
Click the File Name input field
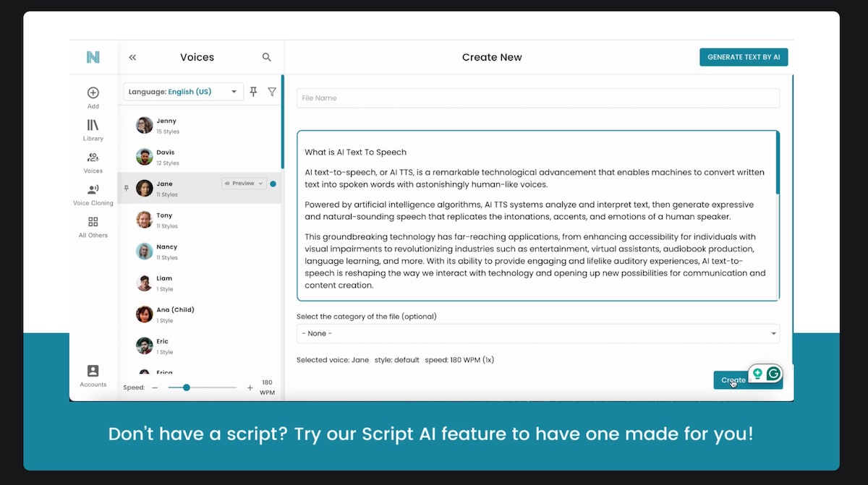point(538,98)
